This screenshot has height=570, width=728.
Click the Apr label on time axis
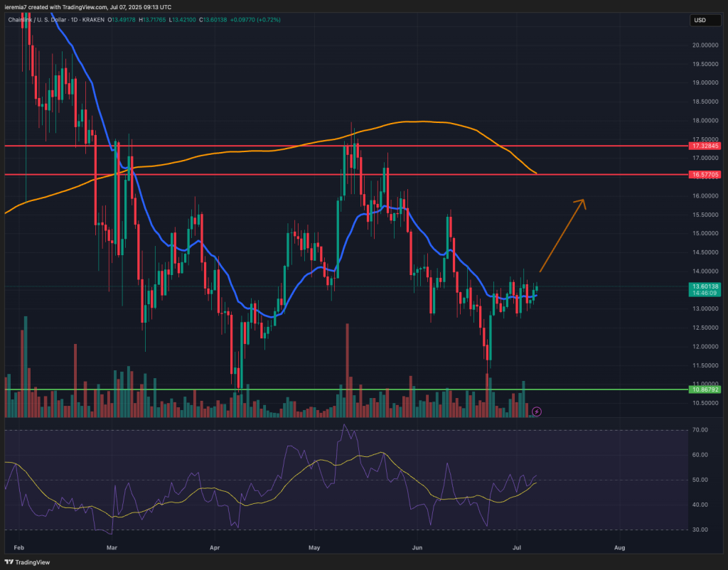click(x=215, y=548)
